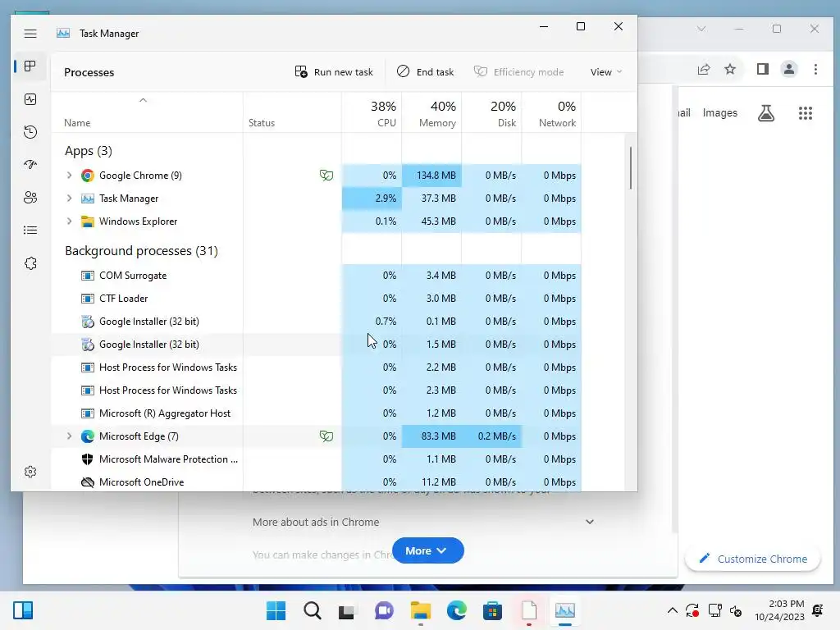The image size is (840, 630).
Task: Expand the Windows Explorer process row
Action: 69,221
